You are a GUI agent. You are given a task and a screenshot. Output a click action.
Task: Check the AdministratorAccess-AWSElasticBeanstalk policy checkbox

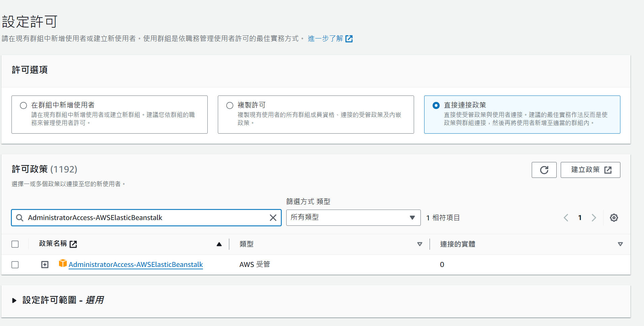coord(15,265)
